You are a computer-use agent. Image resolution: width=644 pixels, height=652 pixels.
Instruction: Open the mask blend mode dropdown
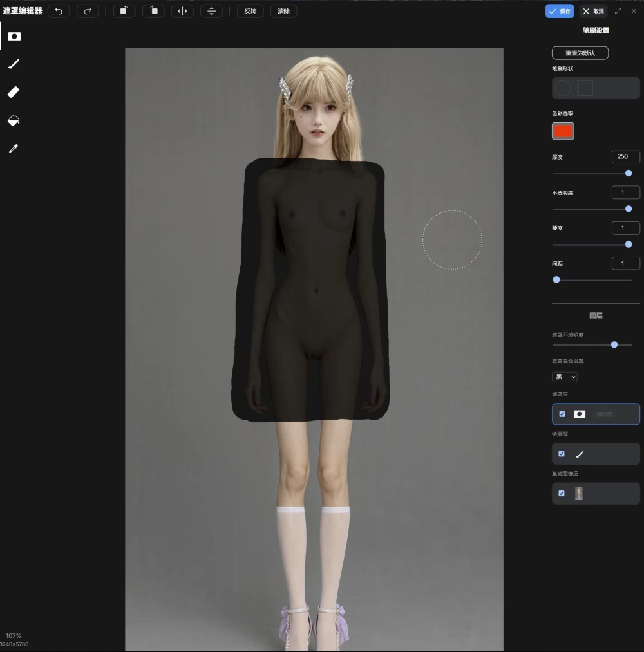click(x=565, y=377)
